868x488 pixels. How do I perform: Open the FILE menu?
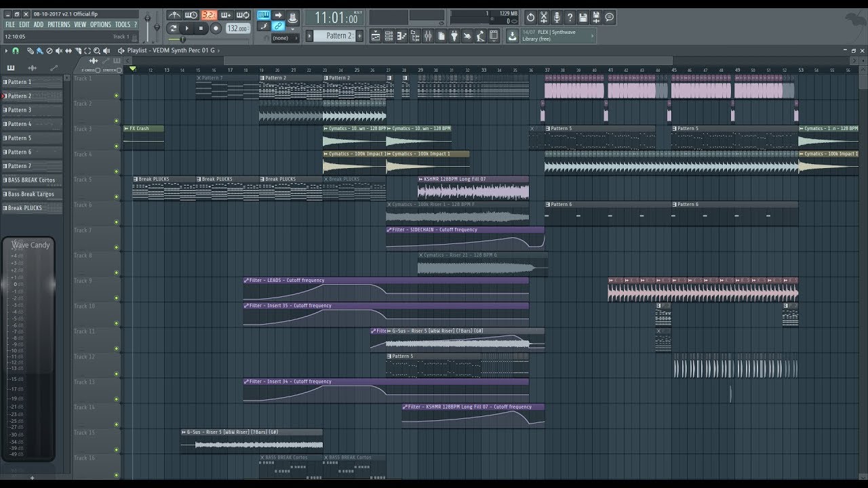[10, 24]
